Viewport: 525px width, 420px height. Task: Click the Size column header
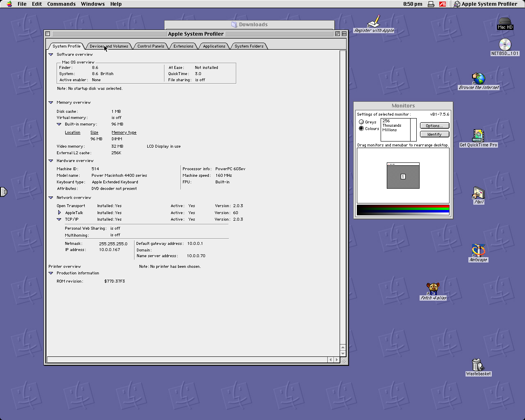pos(94,132)
